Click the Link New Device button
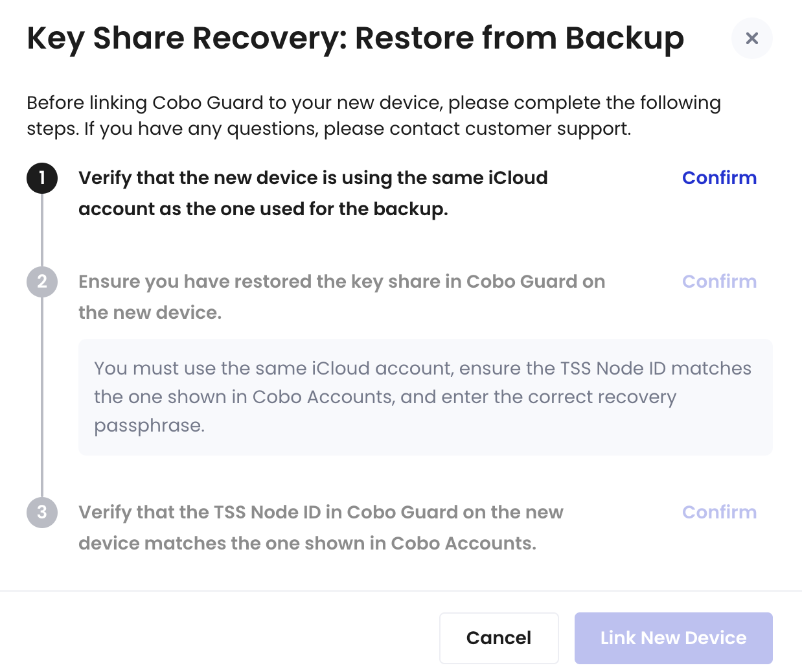 tap(673, 638)
